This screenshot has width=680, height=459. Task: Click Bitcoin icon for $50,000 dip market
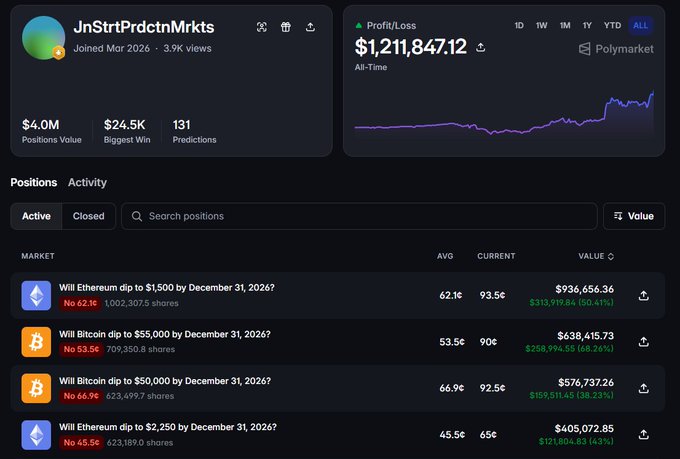36,388
